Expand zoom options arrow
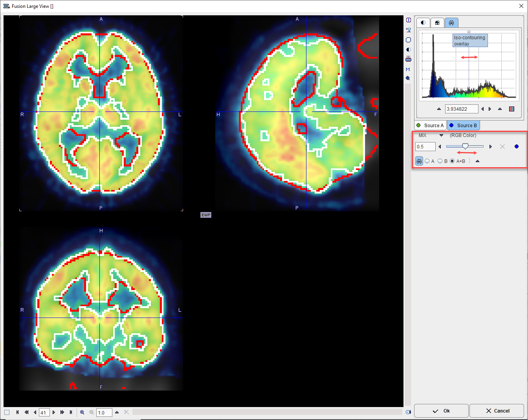This screenshot has width=528, height=420. [x=117, y=412]
